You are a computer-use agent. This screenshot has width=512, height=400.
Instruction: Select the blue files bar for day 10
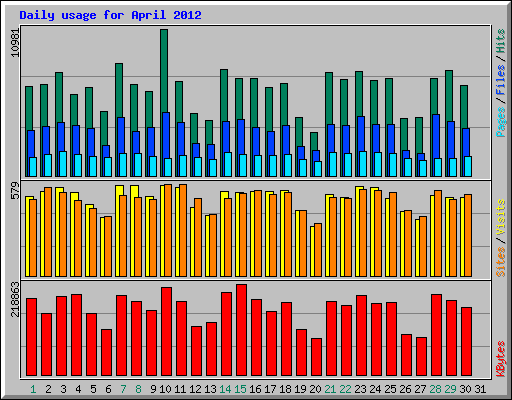[166, 135]
